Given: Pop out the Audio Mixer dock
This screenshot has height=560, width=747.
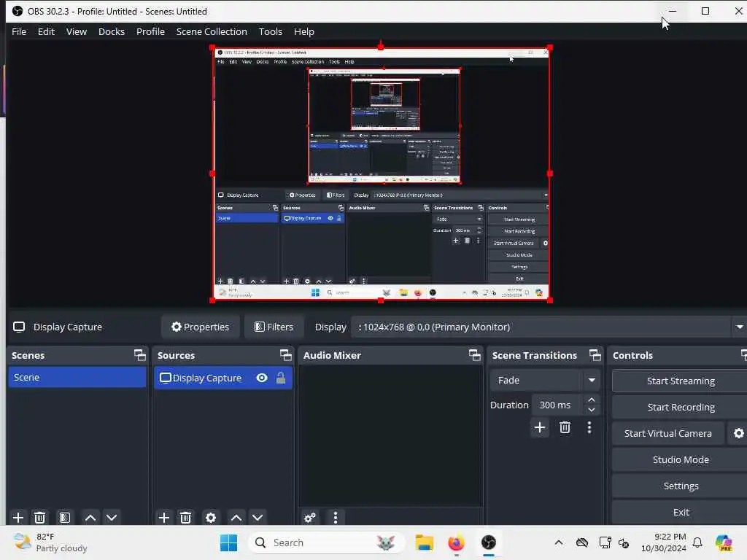Looking at the screenshot, I should pos(474,355).
